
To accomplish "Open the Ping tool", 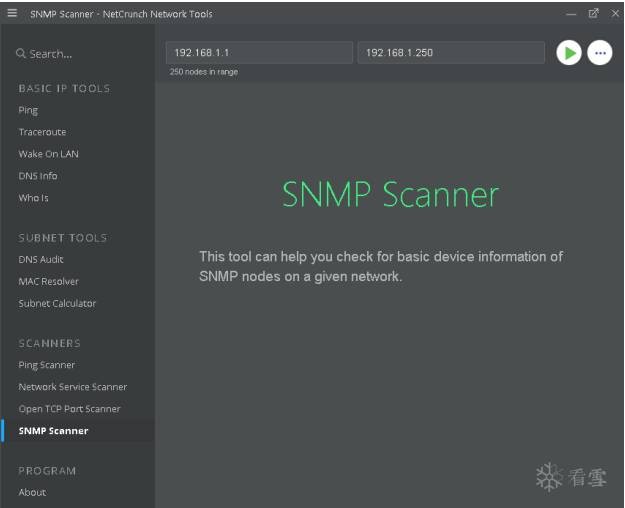I will (x=28, y=110).
